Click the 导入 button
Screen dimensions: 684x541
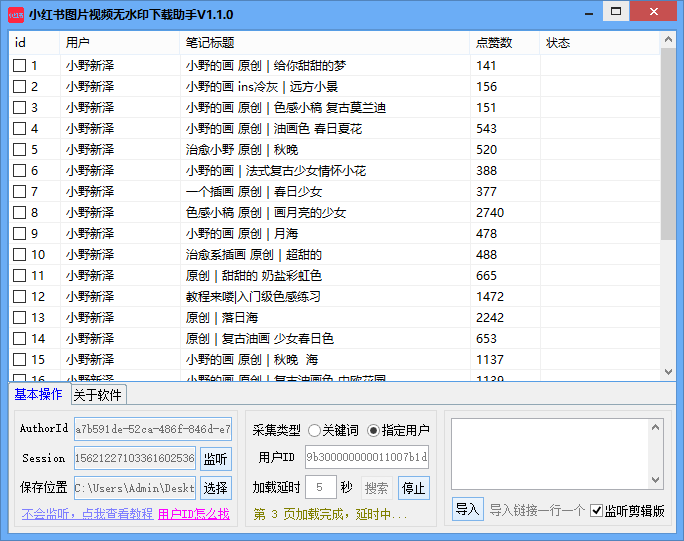[x=468, y=509]
